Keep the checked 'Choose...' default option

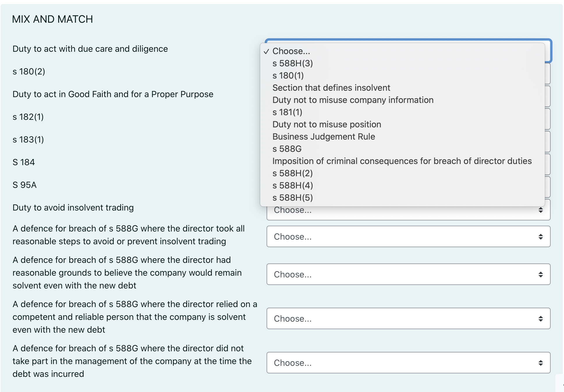coord(291,51)
